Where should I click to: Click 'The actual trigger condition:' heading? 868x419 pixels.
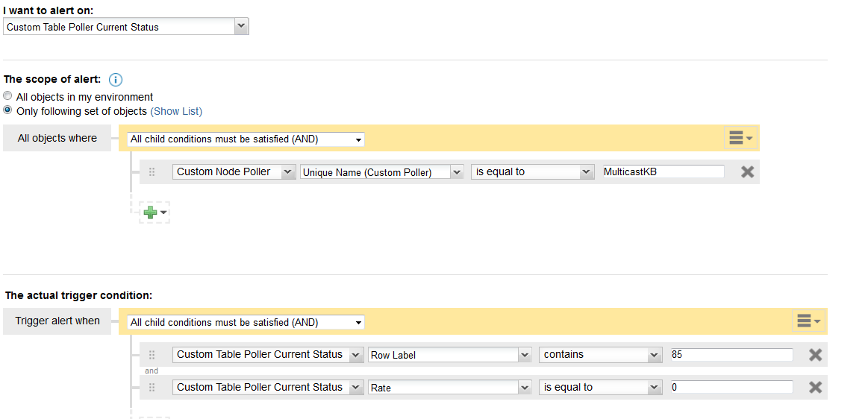[78, 295]
